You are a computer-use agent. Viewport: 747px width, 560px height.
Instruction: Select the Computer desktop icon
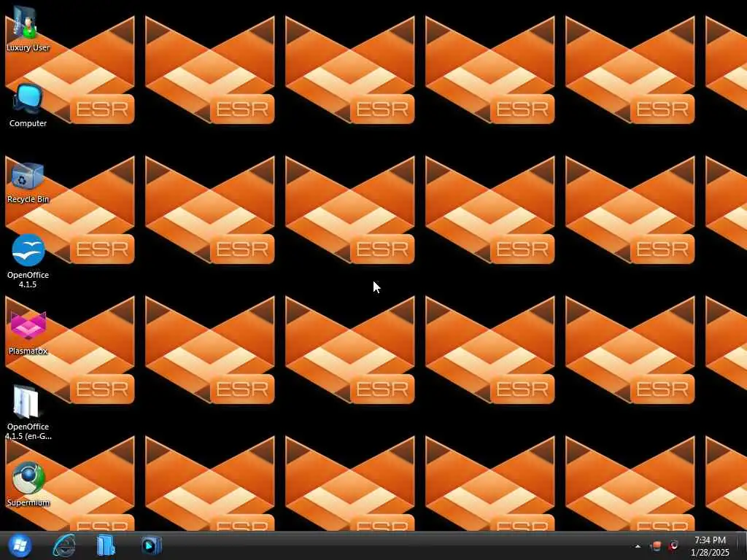point(28,105)
